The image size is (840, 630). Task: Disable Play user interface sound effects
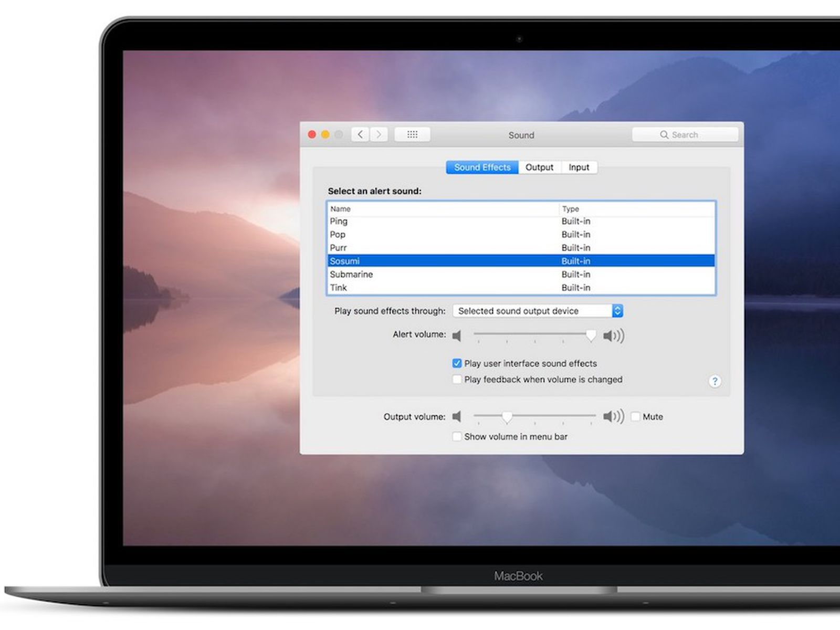click(457, 363)
